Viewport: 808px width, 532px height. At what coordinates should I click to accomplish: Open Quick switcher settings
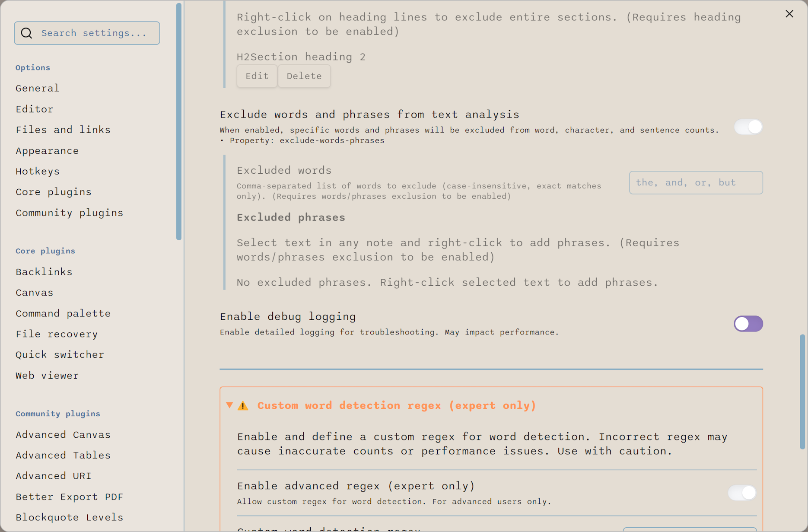(x=60, y=354)
